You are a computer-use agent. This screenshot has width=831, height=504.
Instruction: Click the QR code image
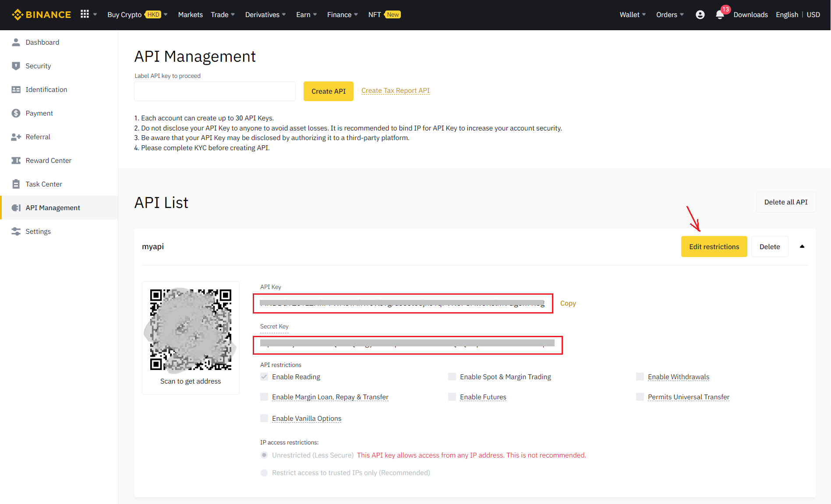tap(191, 329)
